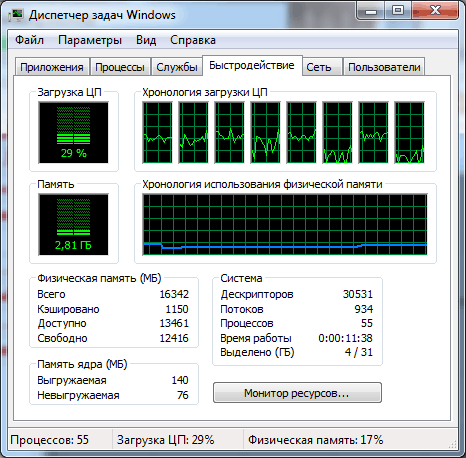The height and width of the screenshot is (458, 466).
Task: Click the Монитор ресурсов button
Action: pyautogui.click(x=297, y=393)
